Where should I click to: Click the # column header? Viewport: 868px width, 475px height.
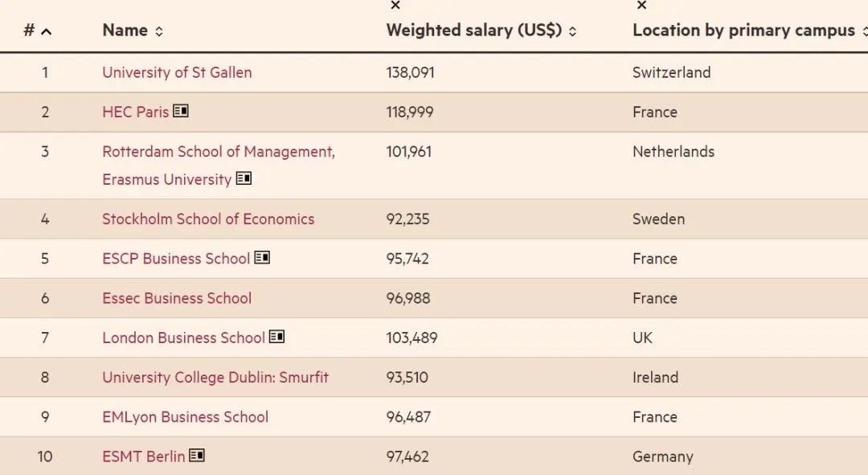tap(31, 30)
